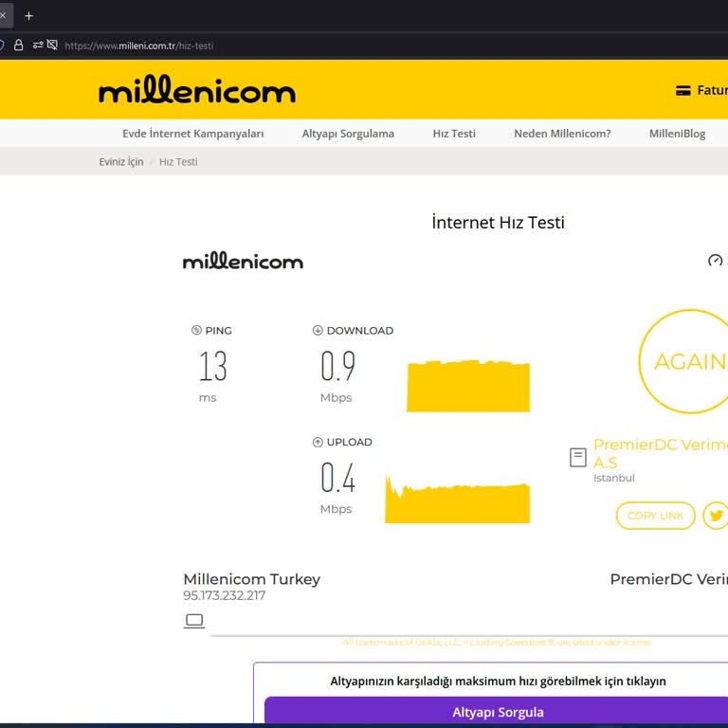This screenshot has width=728, height=728.
Task: Click the large Millenicom header logo
Action: pyautogui.click(x=197, y=90)
